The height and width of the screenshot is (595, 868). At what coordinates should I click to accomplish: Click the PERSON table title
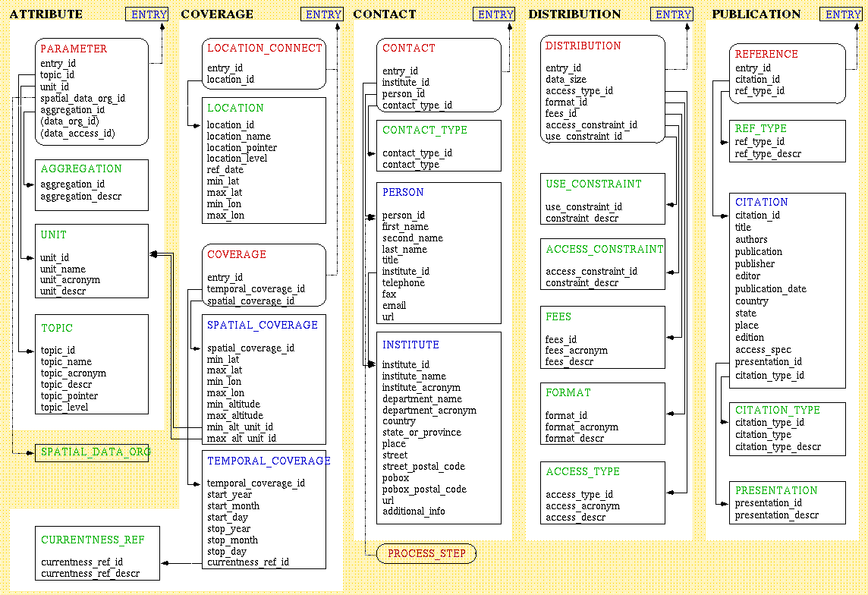point(403,192)
